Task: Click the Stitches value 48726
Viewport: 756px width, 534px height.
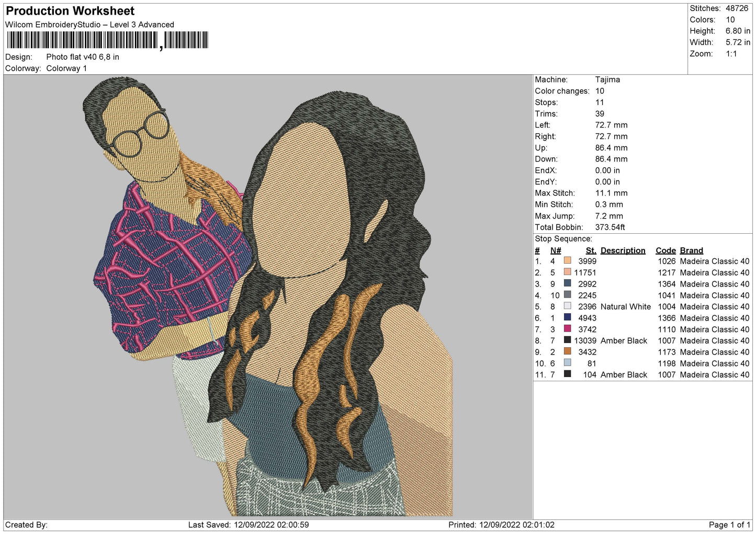Action: 737,8
